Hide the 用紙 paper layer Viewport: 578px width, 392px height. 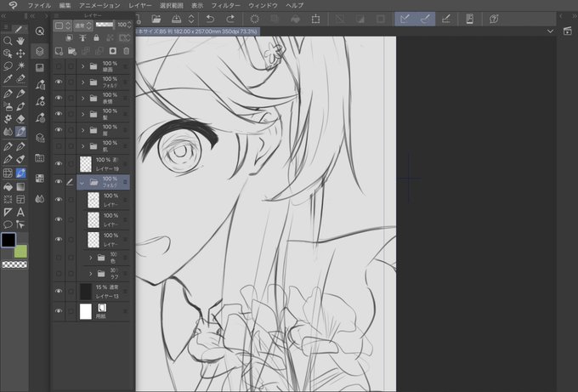[59, 311]
